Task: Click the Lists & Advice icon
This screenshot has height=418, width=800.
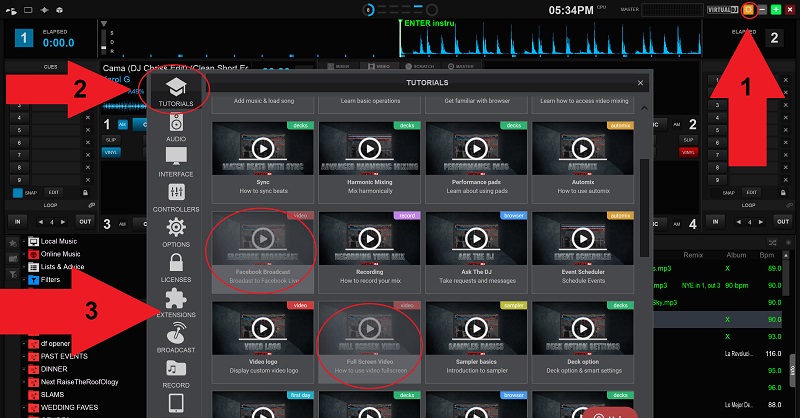Action: click(x=34, y=267)
